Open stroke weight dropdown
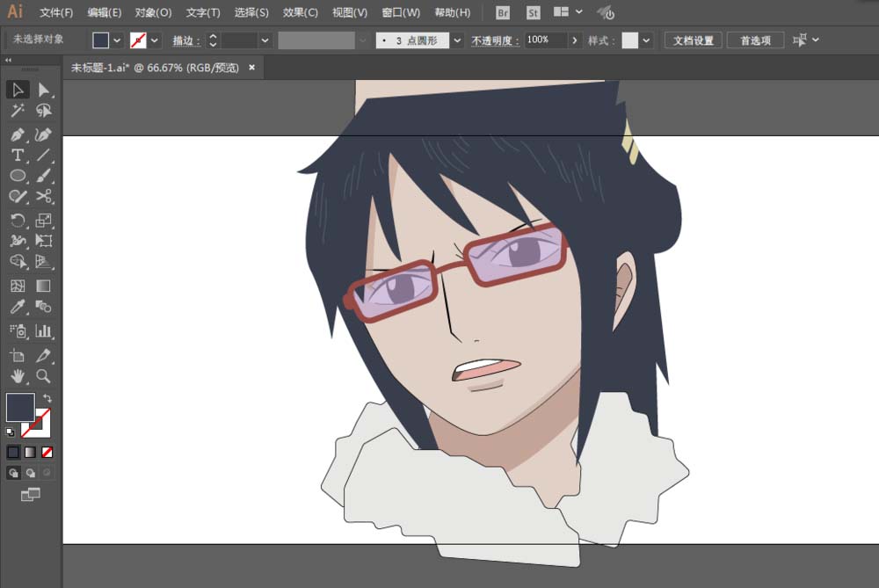Image resolution: width=879 pixels, height=588 pixels. (x=265, y=40)
